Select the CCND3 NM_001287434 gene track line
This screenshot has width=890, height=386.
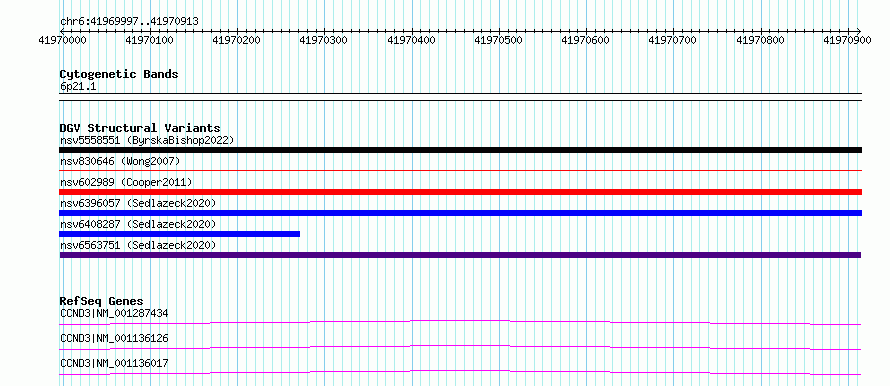click(x=460, y=322)
